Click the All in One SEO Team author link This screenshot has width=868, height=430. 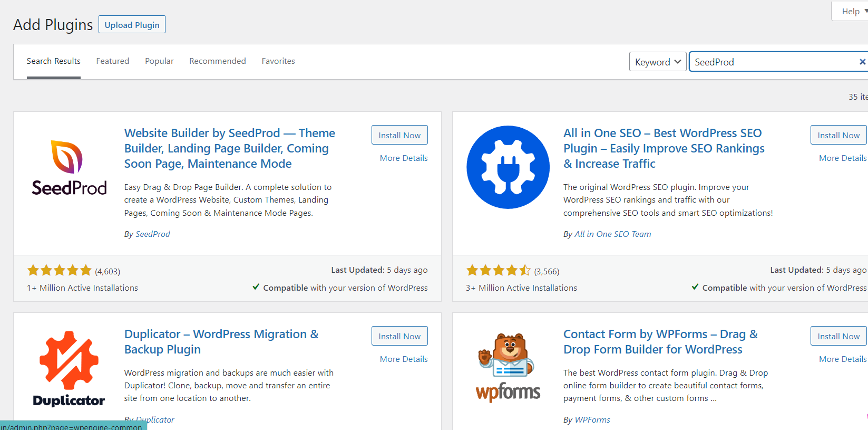tap(613, 234)
